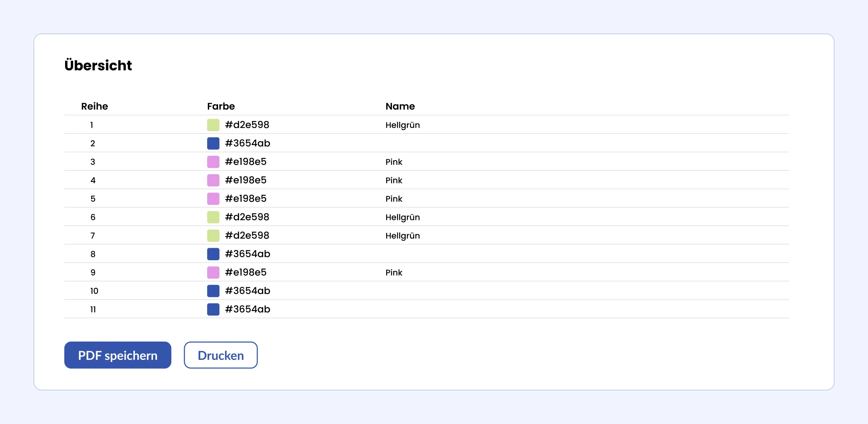Select the blue swatch in row 2
Image resolution: width=868 pixels, height=424 pixels.
coord(213,143)
